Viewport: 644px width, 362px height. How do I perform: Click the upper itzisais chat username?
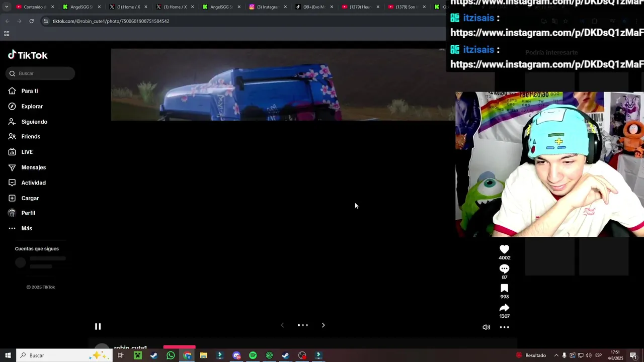point(478,18)
